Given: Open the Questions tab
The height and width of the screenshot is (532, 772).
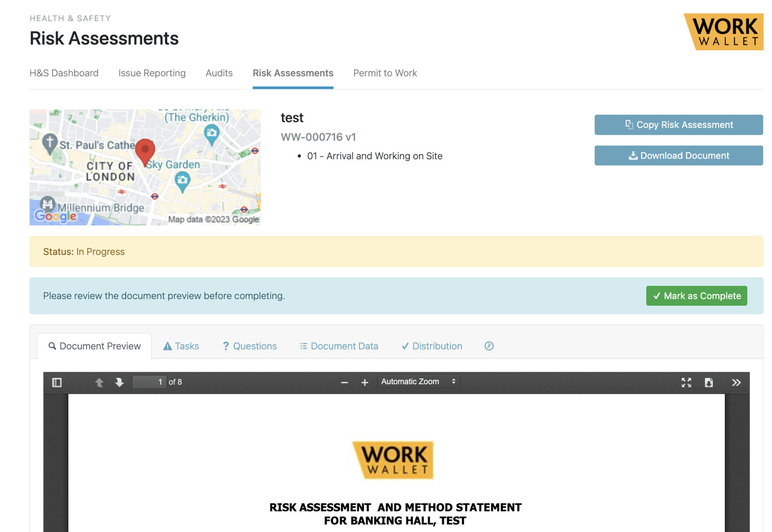Looking at the screenshot, I should [x=250, y=346].
